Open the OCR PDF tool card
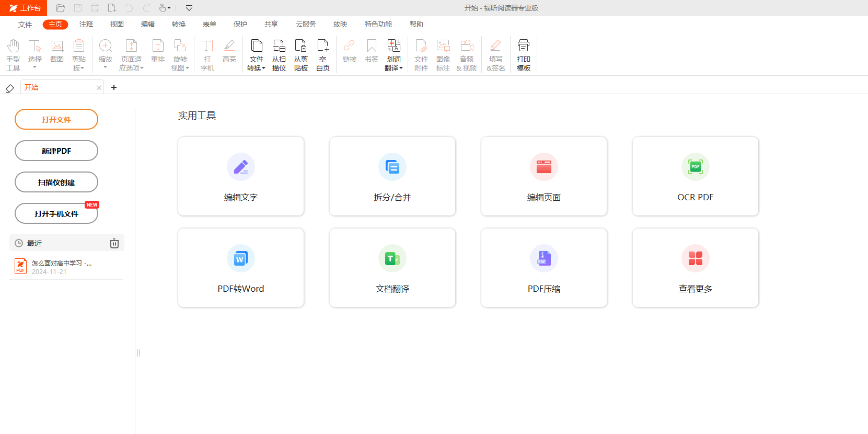Screen dimensions: 868x434 [695, 176]
